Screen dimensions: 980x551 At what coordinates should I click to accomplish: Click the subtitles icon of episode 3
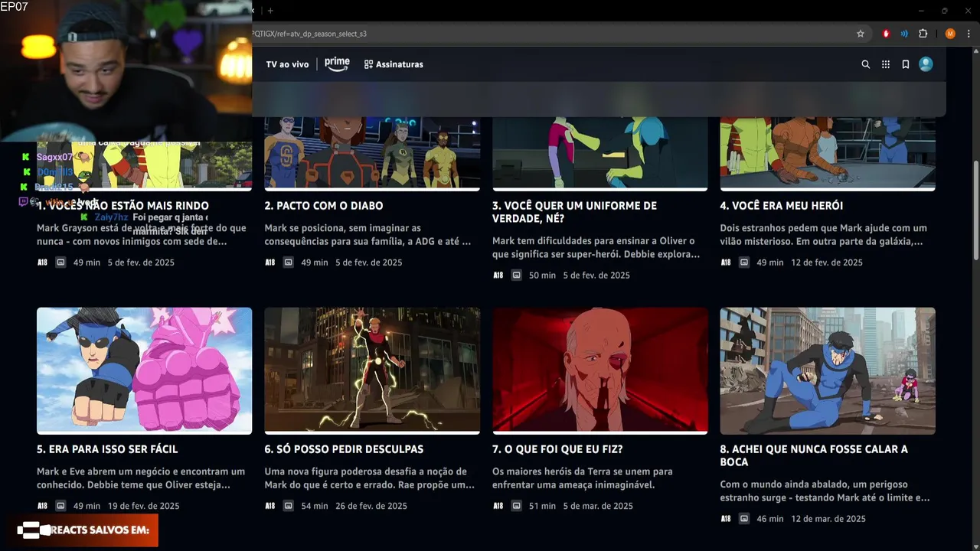(516, 275)
